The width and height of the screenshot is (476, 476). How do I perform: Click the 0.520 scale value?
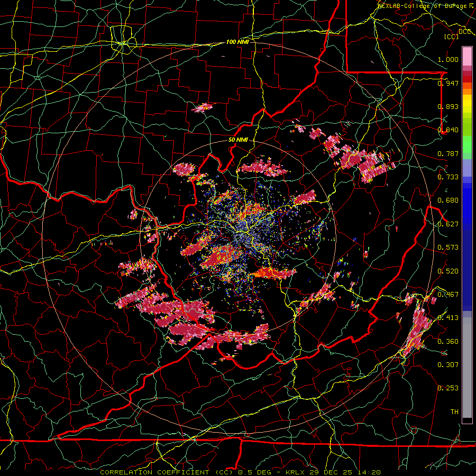point(448,271)
